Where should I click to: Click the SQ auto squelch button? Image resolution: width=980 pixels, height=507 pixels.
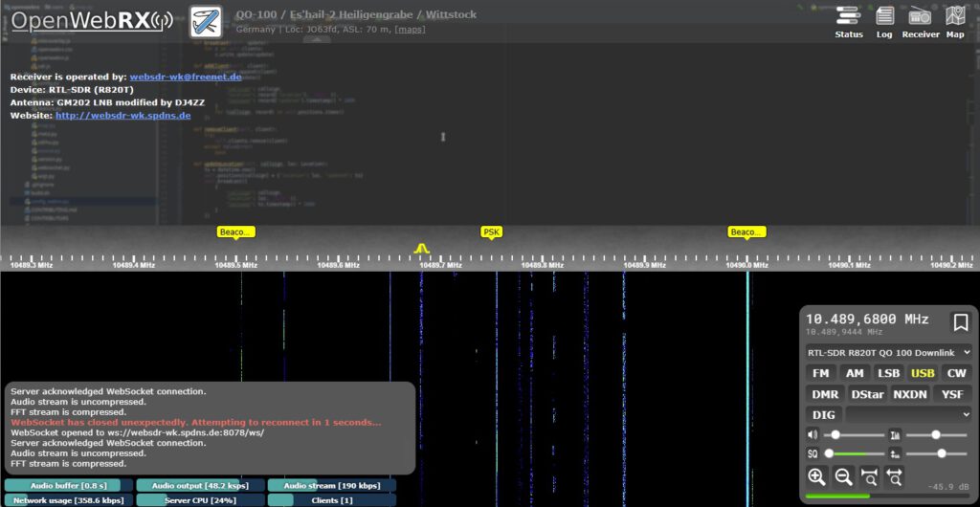(814, 453)
